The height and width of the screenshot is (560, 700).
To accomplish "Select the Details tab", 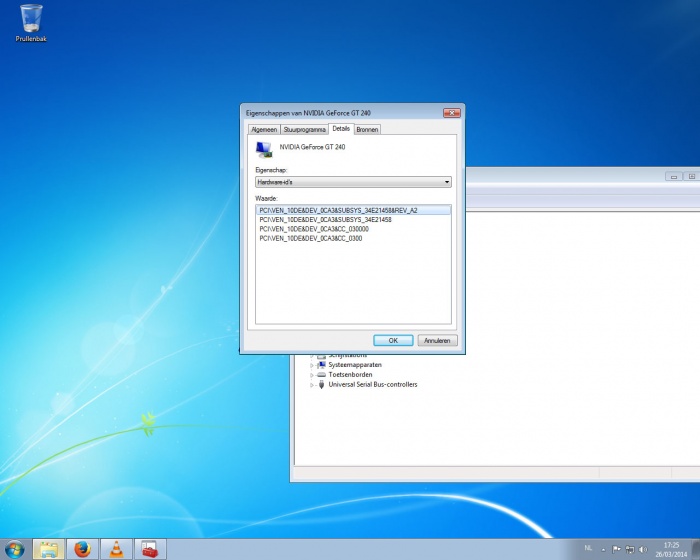I will pyautogui.click(x=341, y=129).
